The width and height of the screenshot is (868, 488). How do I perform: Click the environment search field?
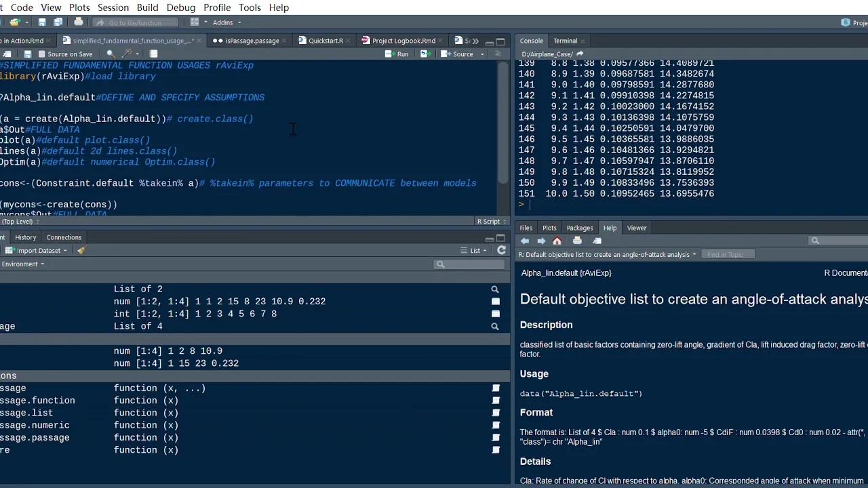click(x=469, y=264)
